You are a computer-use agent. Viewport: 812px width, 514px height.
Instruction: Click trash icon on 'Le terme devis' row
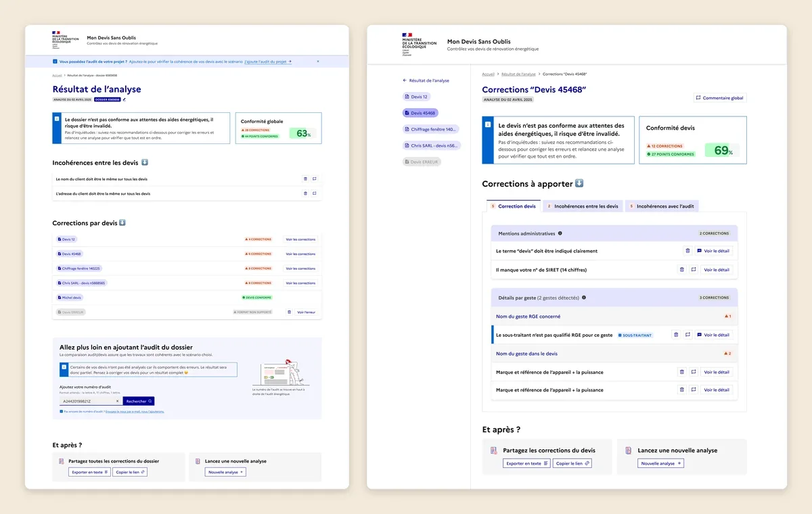pos(687,251)
